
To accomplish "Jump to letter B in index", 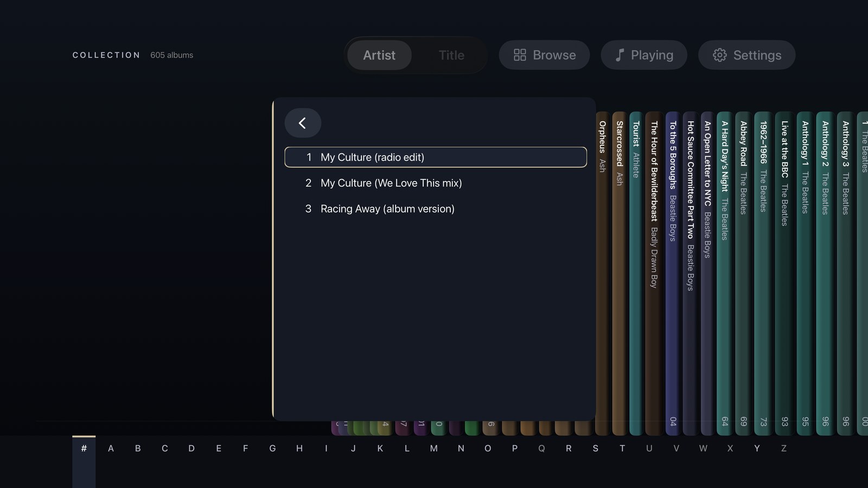I will click(x=138, y=448).
